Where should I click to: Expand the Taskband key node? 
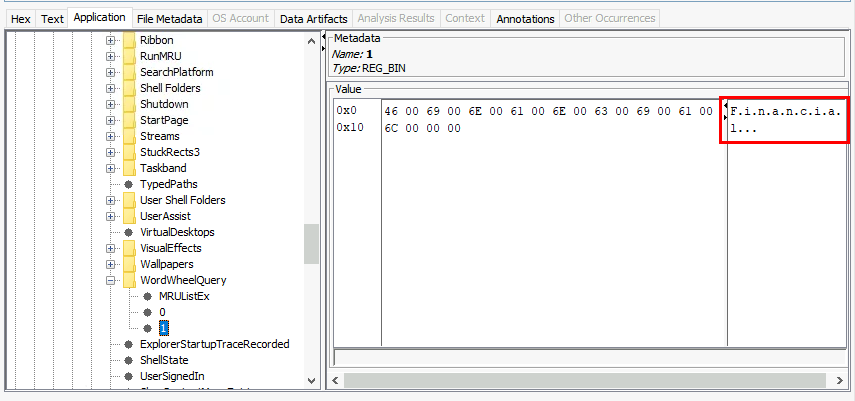point(111,168)
